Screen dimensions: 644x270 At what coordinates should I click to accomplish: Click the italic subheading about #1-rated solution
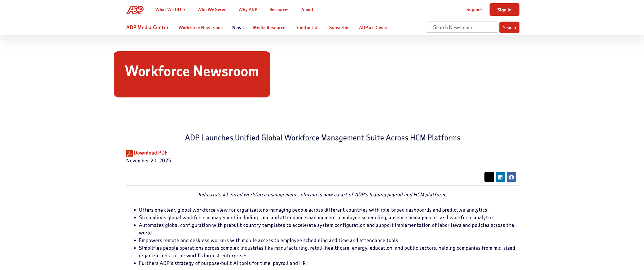point(323,195)
